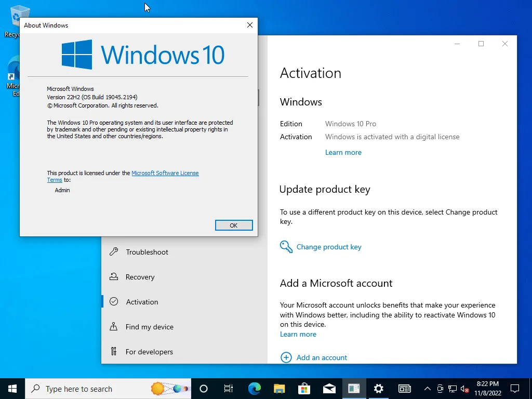Close the About Windows dialog

point(250,25)
